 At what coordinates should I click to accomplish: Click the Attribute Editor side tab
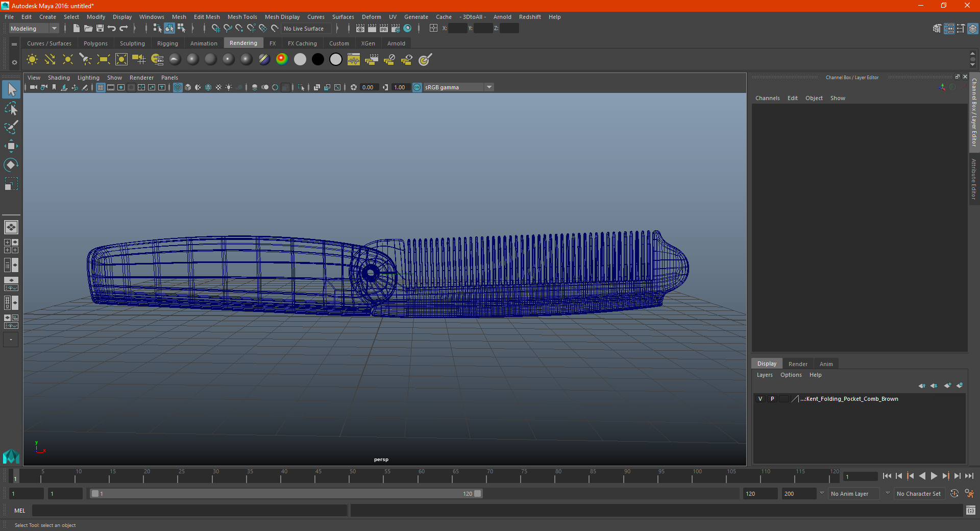point(974,179)
